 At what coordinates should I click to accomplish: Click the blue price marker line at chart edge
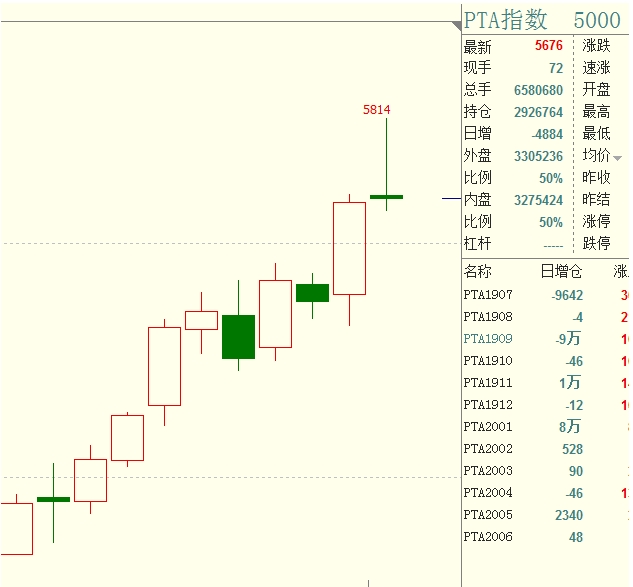click(x=451, y=199)
